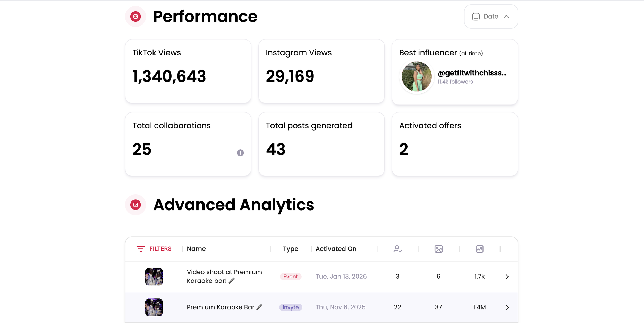
Task: Click the approved-influencer person column icon
Action: (x=397, y=249)
